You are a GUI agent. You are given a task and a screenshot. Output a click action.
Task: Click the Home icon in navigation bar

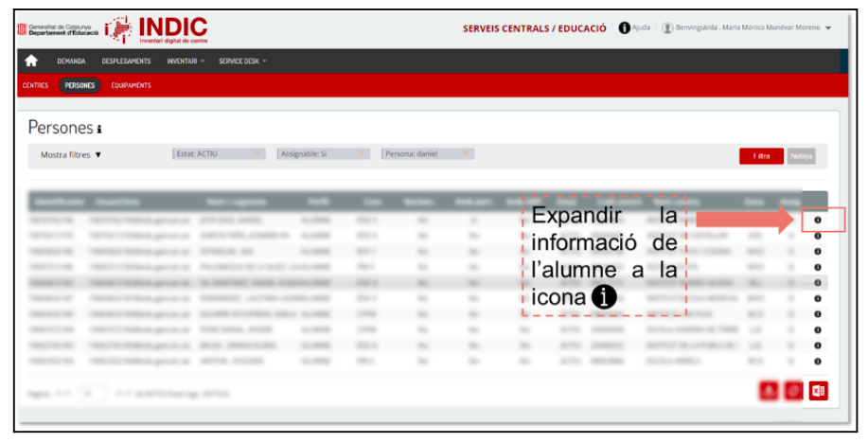[32, 62]
